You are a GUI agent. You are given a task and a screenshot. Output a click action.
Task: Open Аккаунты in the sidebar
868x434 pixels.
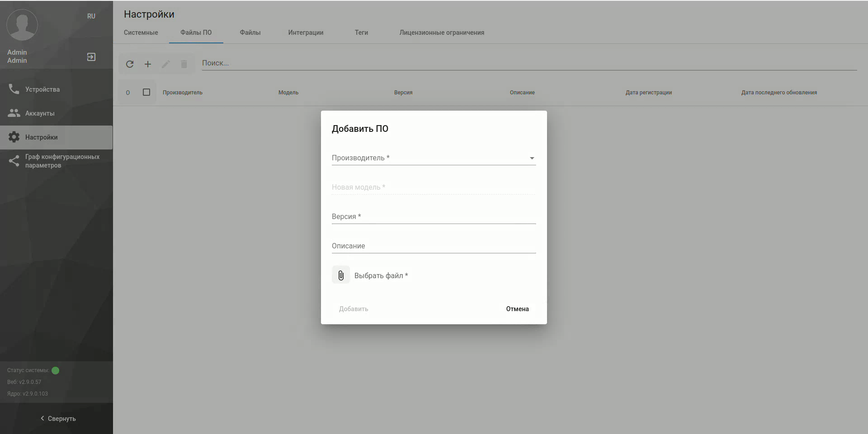pyautogui.click(x=40, y=113)
